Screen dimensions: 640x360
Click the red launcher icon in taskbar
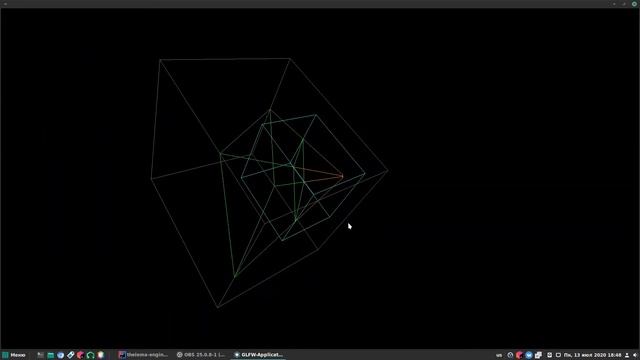80,355
